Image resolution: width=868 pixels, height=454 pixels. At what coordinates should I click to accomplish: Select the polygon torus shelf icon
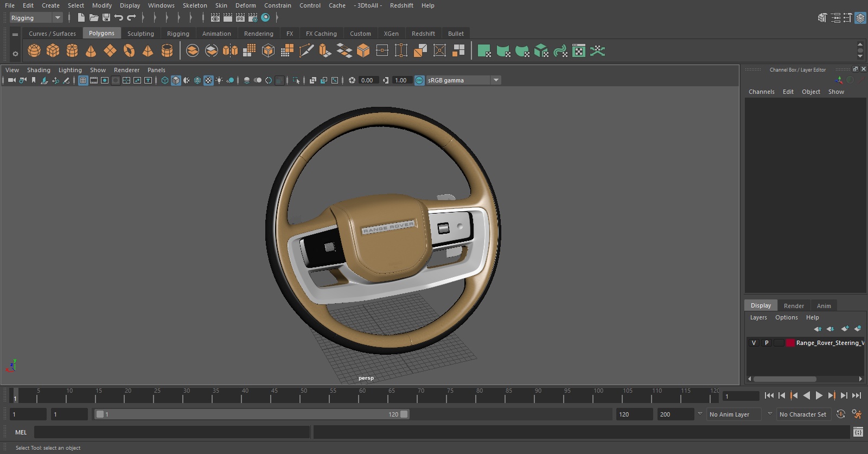click(x=129, y=51)
